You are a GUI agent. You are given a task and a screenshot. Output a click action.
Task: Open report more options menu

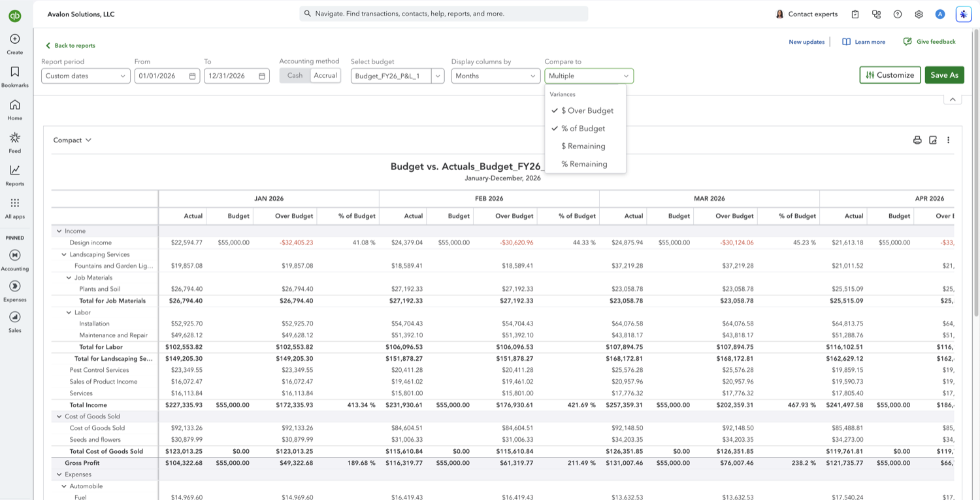[x=949, y=140]
